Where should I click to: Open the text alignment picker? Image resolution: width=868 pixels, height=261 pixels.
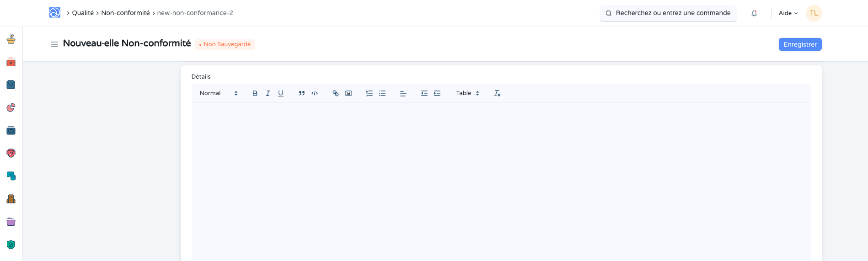(403, 93)
